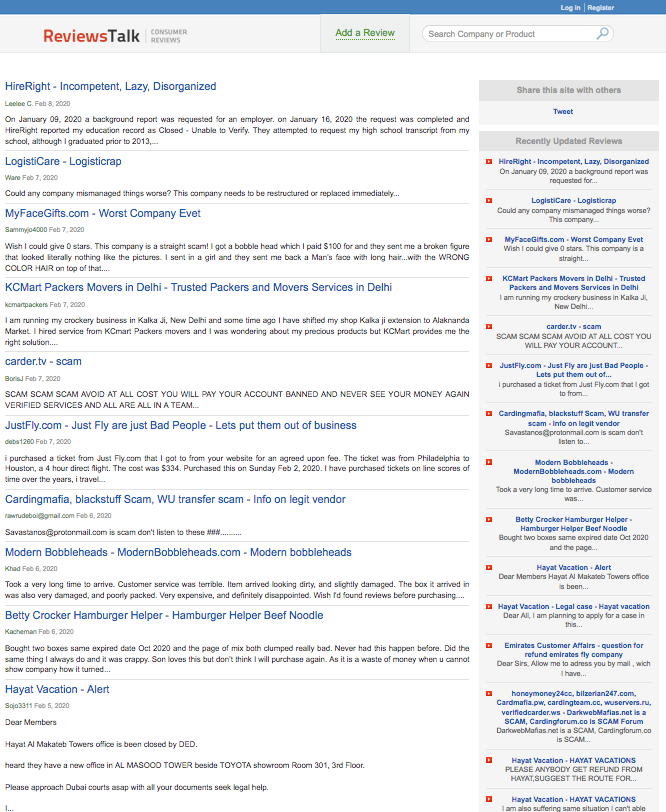Click red bullet icon beside Emirates Customer Affairs
666x812 pixels.
click(489, 646)
